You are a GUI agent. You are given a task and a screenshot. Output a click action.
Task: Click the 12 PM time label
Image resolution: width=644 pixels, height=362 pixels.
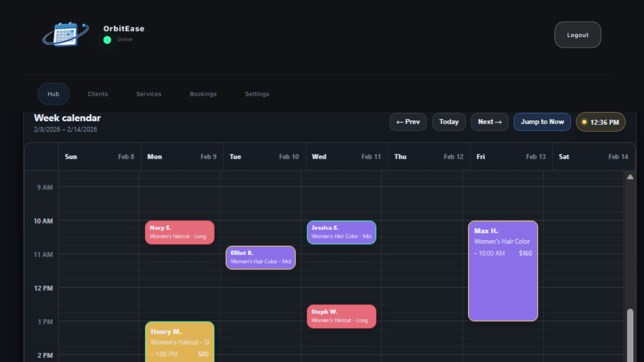click(x=44, y=288)
